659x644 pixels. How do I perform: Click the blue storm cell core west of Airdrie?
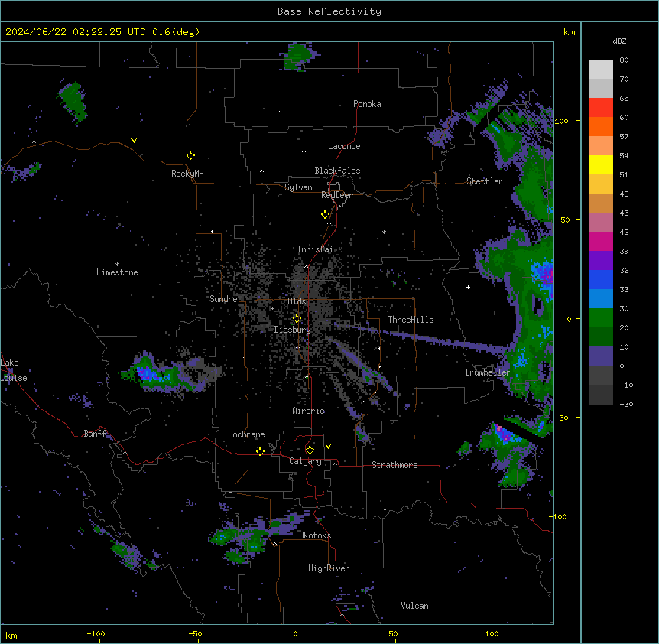point(147,373)
